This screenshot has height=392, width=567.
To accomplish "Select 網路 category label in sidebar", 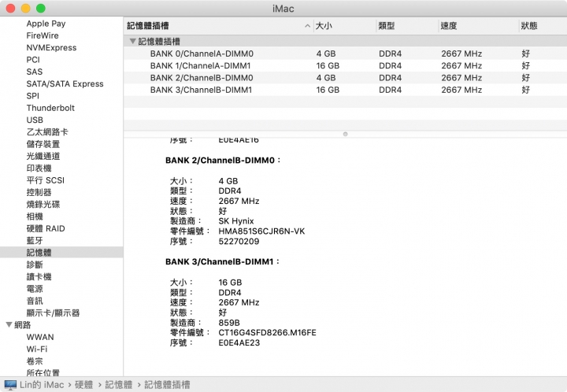I will pyautogui.click(x=22, y=325).
